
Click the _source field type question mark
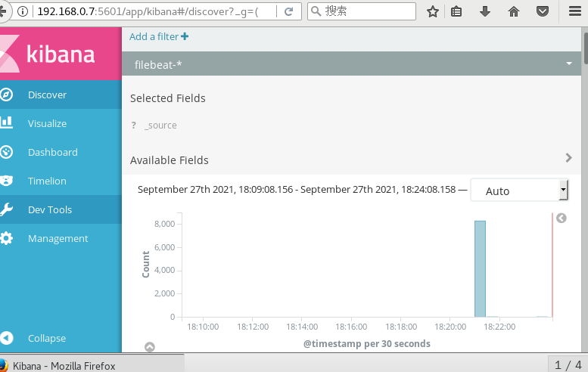tap(133, 125)
